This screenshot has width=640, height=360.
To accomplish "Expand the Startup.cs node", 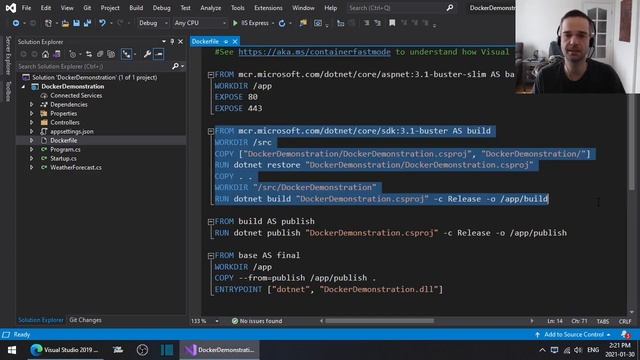I will [31, 158].
